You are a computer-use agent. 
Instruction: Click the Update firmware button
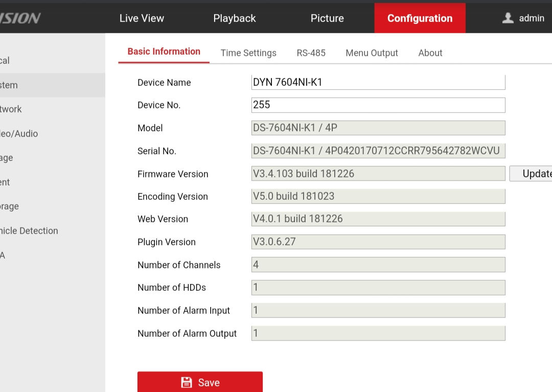[531, 173]
